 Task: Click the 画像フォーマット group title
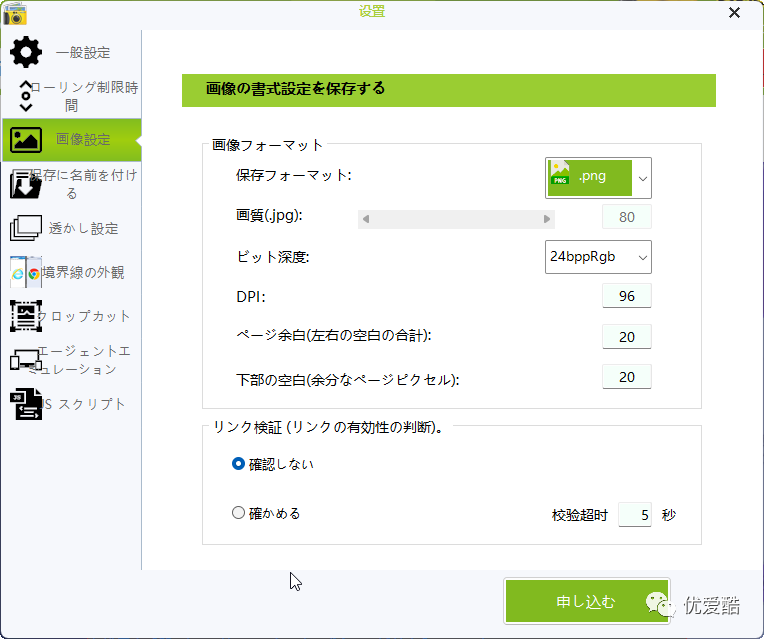pos(267,145)
